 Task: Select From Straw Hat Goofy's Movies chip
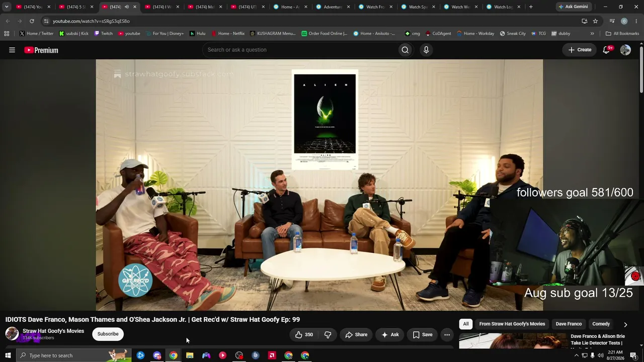click(x=512, y=324)
